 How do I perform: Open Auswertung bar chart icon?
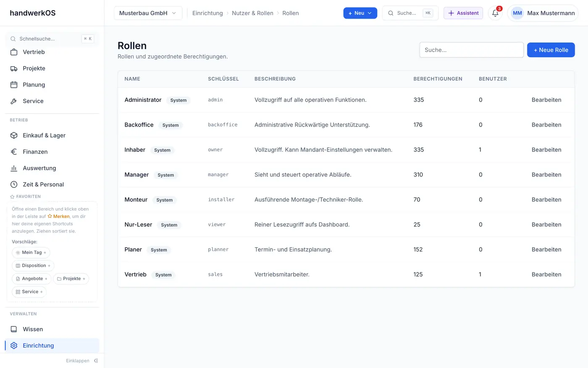[x=14, y=168]
